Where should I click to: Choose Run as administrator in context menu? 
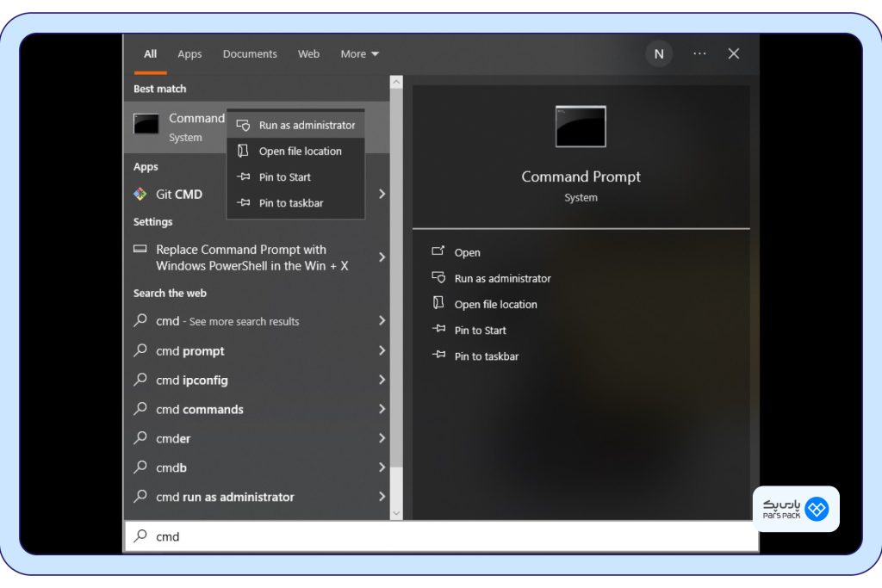click(x=296, y=125)
